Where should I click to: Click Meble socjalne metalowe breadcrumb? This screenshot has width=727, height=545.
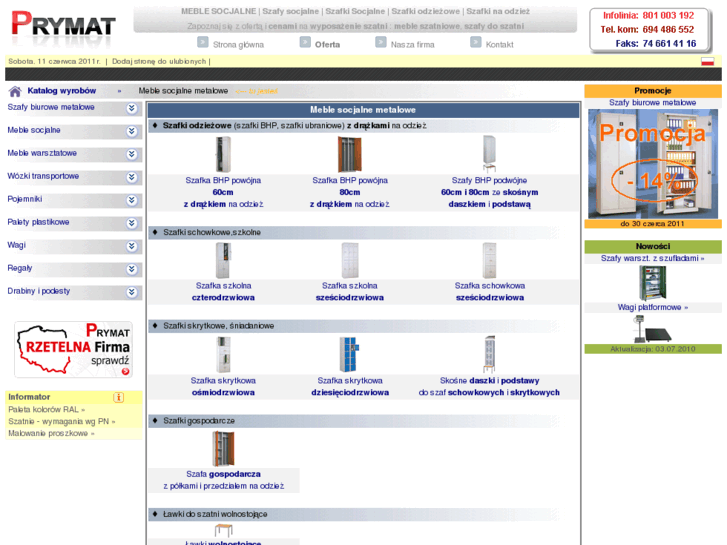(x=183, y=90)
